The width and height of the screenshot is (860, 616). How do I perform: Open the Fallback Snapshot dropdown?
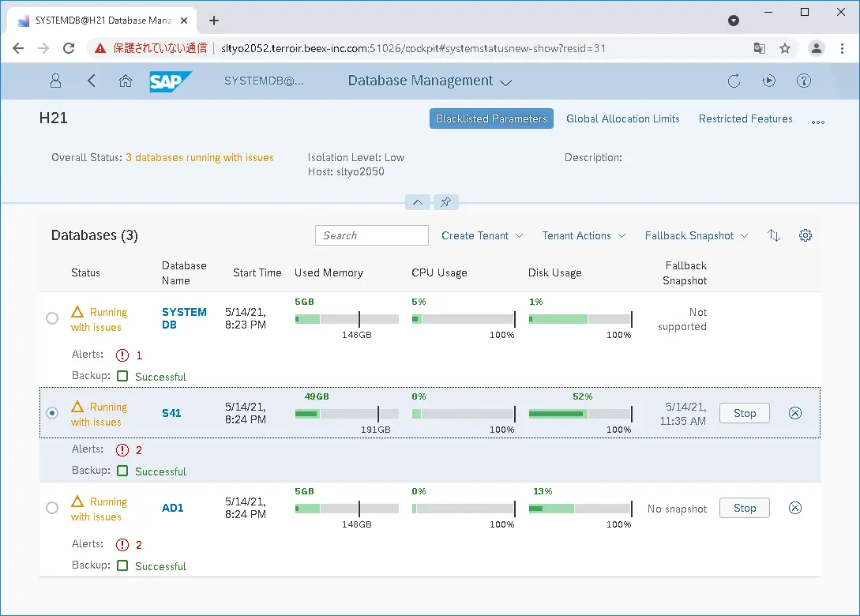point(697,235)
